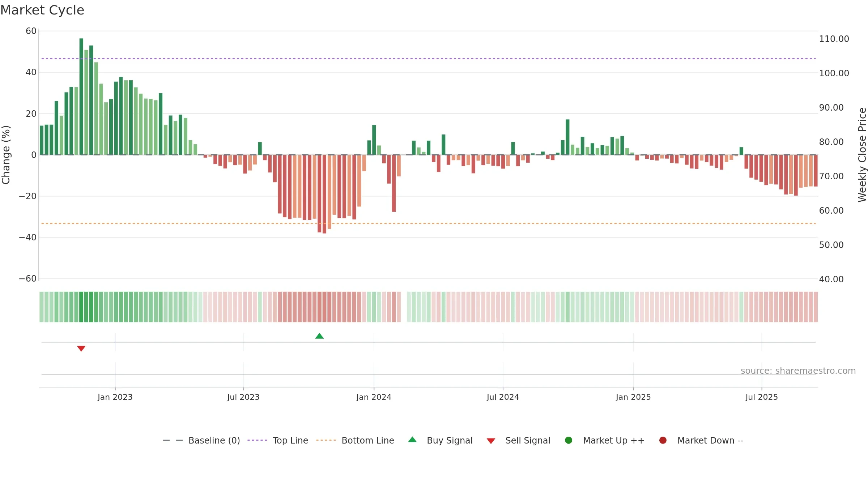The width and height of the screenshot is (868, 488).
Task: Click the −20 percent axis label
Action: point(28,196)
